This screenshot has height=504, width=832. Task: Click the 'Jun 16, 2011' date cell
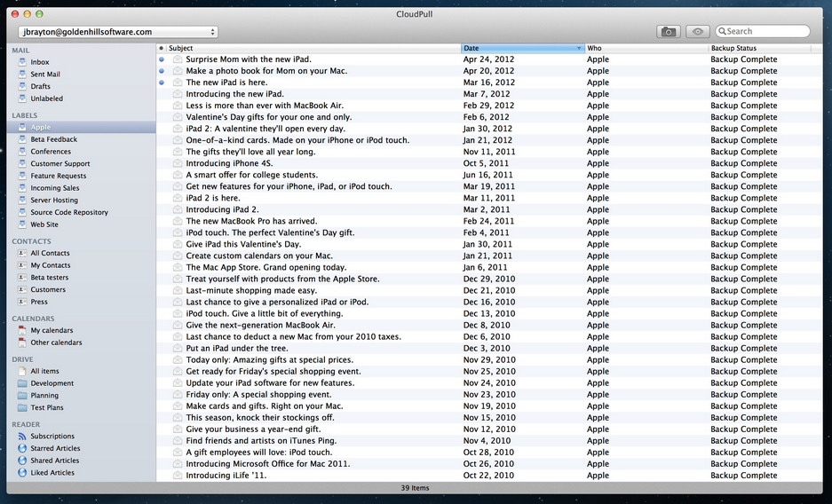click(x=487, y=175)
